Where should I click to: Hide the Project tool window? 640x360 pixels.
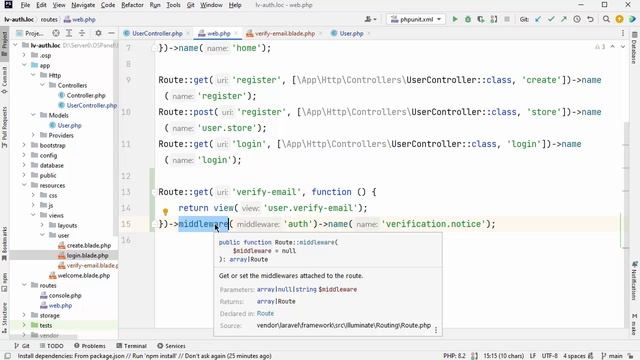(x=111, y=33)
